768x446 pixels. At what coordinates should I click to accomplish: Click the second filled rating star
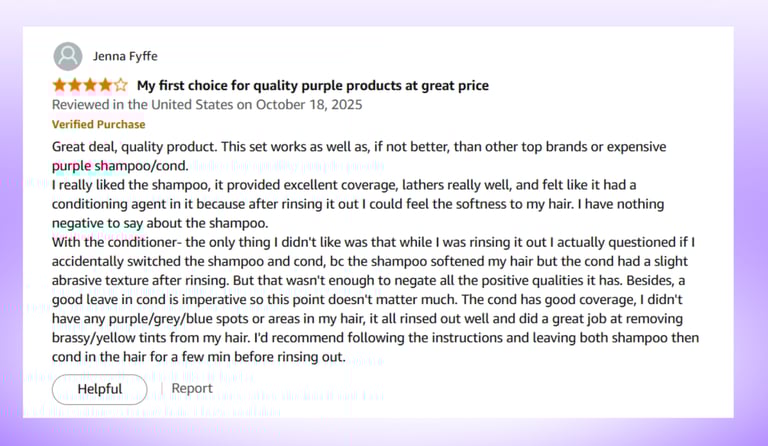(x=75, y=85)
